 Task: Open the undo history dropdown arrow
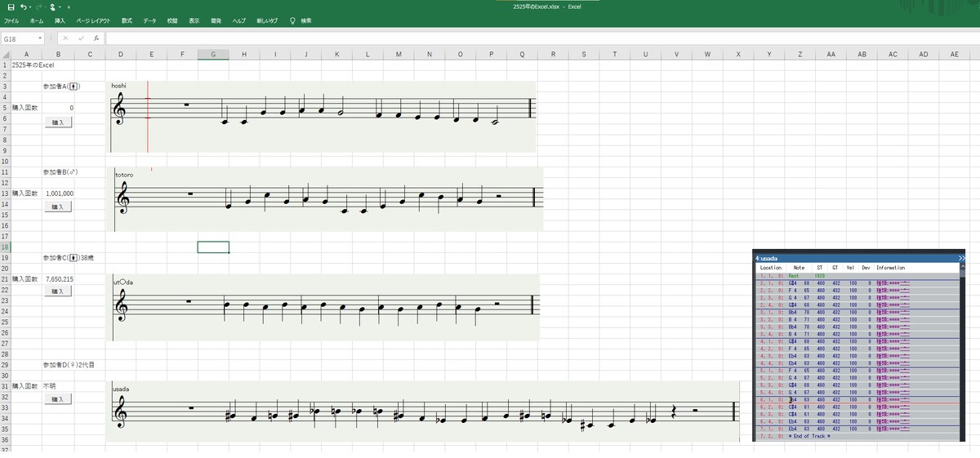(31, 7)
